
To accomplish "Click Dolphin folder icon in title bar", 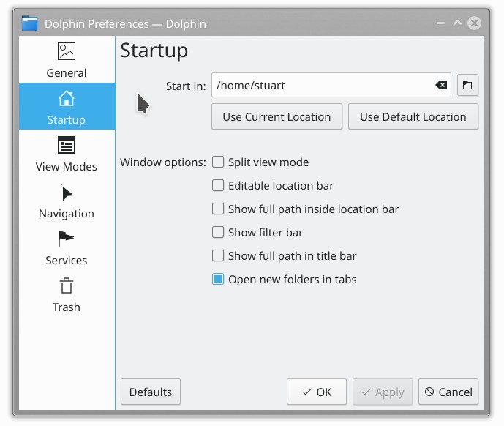I will (x=29, y=23).
